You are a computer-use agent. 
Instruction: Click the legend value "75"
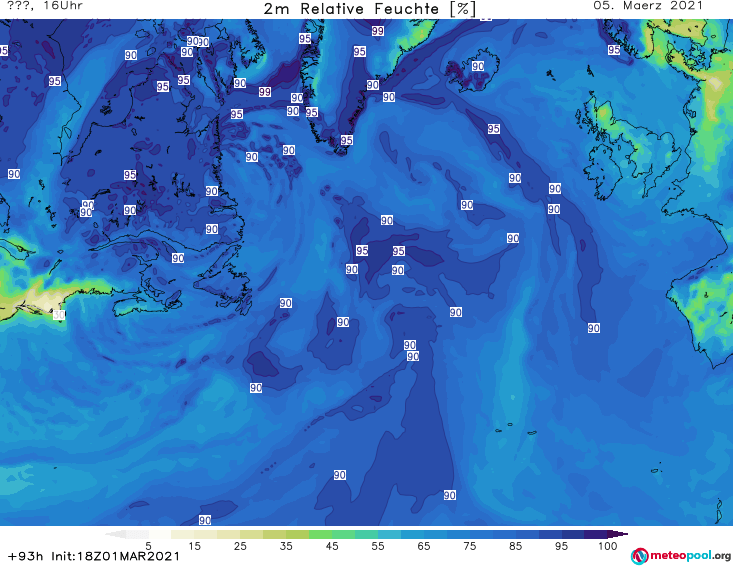pos(469,546)
